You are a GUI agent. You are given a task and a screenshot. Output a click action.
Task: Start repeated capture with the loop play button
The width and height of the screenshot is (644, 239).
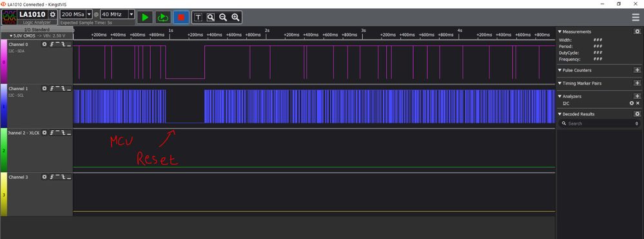point(163,17)
